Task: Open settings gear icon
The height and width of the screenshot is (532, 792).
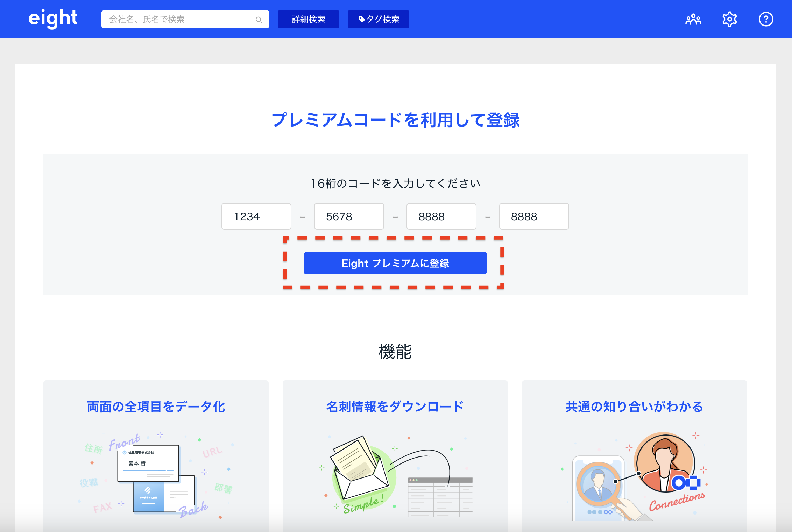Action: coord(729,19)
